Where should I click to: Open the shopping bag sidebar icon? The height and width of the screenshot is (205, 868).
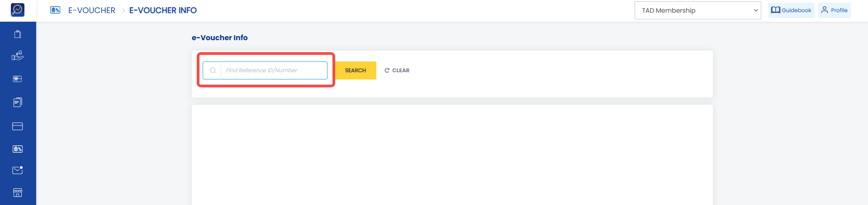tap(18, 34)
